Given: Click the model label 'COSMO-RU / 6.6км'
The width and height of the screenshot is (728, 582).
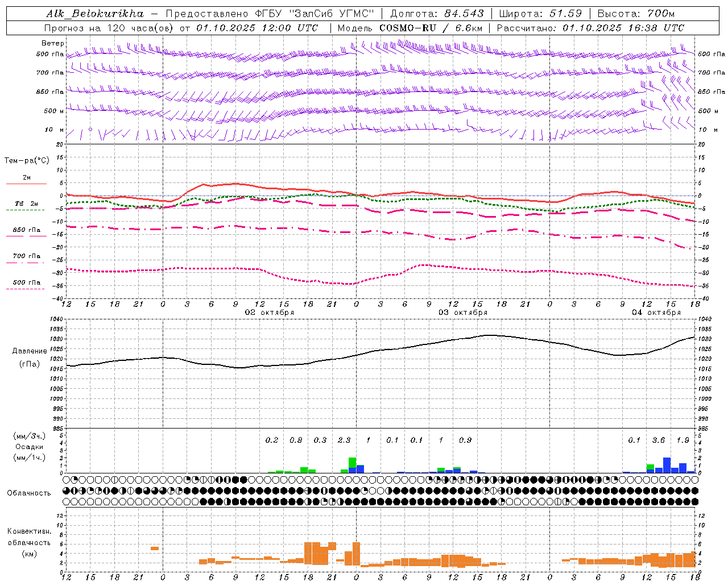Looking at the screenshot, I should (x=431, y=28).
